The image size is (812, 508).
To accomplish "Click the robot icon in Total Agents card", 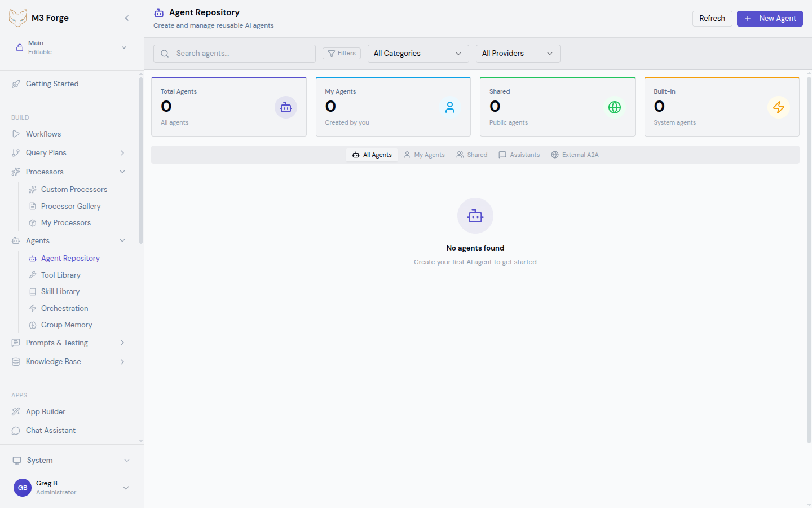I will coord(285,107).
